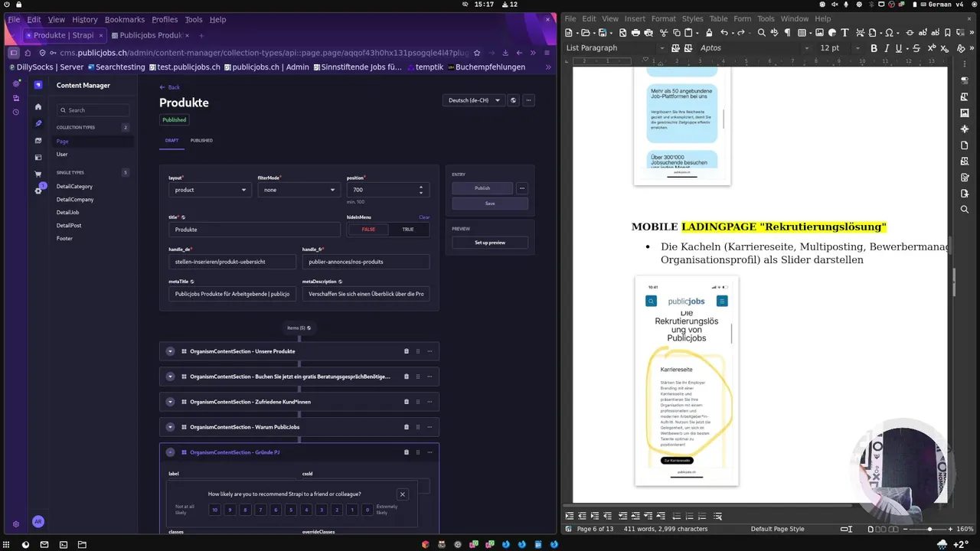Select rating 5 in Strapi survey
The height and width of the screenshot is (551, 980).
(x=291, y=510)
